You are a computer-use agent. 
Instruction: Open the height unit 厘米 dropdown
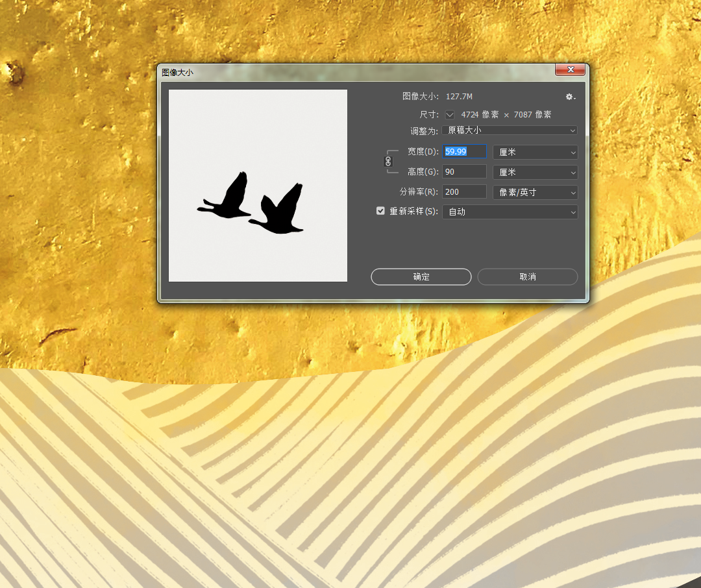click(x=535, y=172)
